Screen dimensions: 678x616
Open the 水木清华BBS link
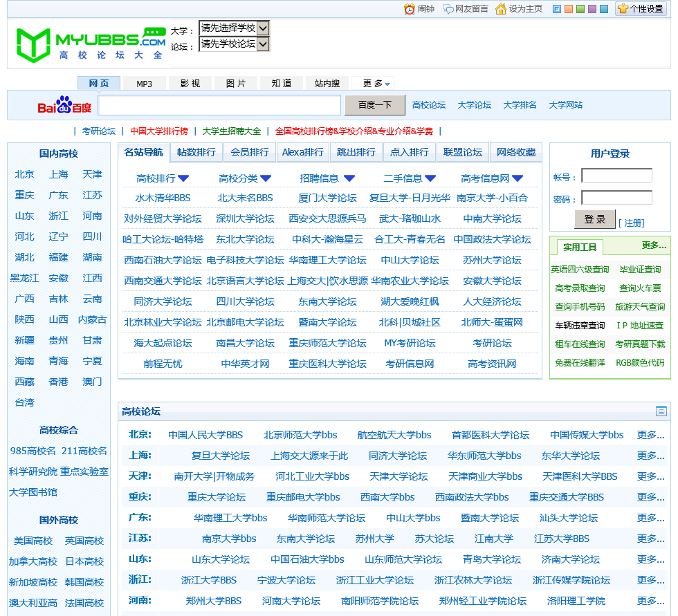coord(163,198)
